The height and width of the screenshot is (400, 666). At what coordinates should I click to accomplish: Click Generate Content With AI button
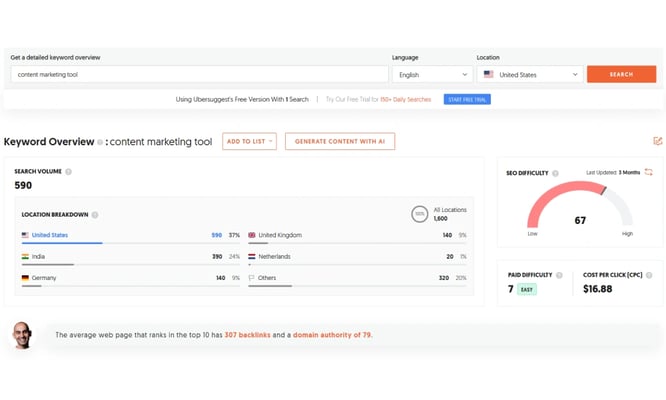(340, 141)
